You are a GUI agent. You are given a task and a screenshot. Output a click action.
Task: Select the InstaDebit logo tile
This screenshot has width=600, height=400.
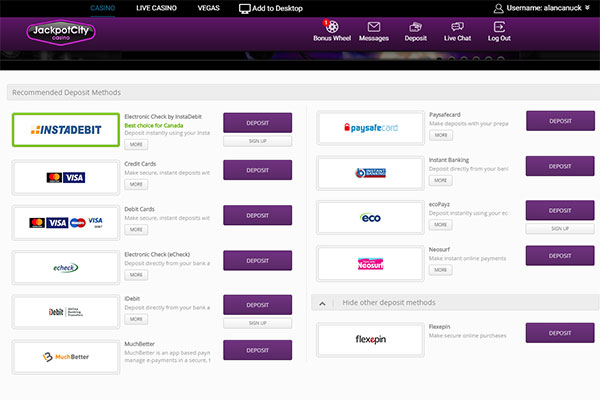tap(66, 130)
